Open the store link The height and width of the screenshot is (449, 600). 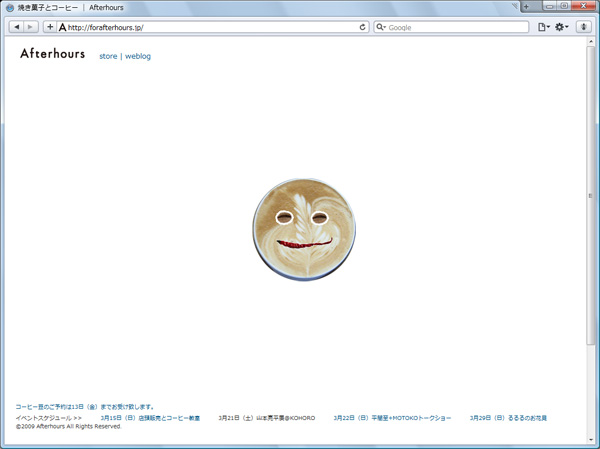[x=108, y=57]
